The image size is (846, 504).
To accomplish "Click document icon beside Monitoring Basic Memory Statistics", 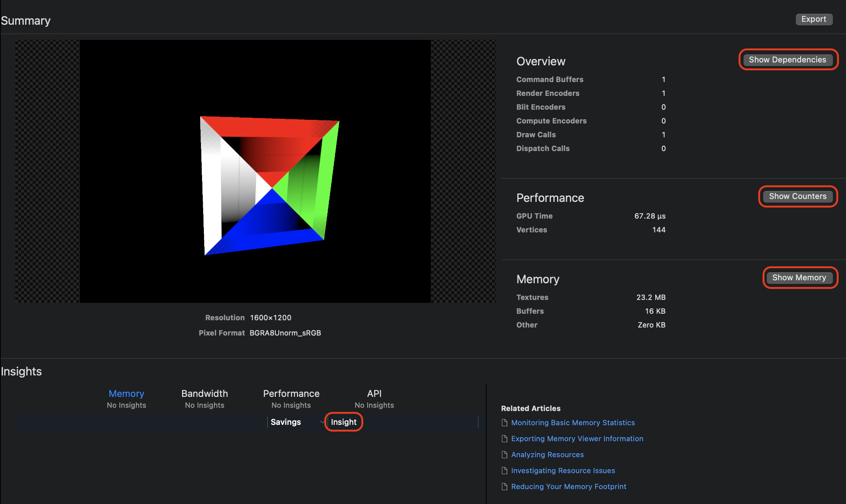I will [x=504, y=423].
